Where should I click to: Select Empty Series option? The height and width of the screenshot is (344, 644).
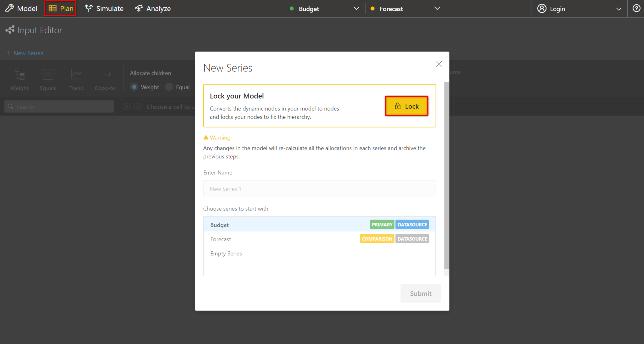click(320, 253)
